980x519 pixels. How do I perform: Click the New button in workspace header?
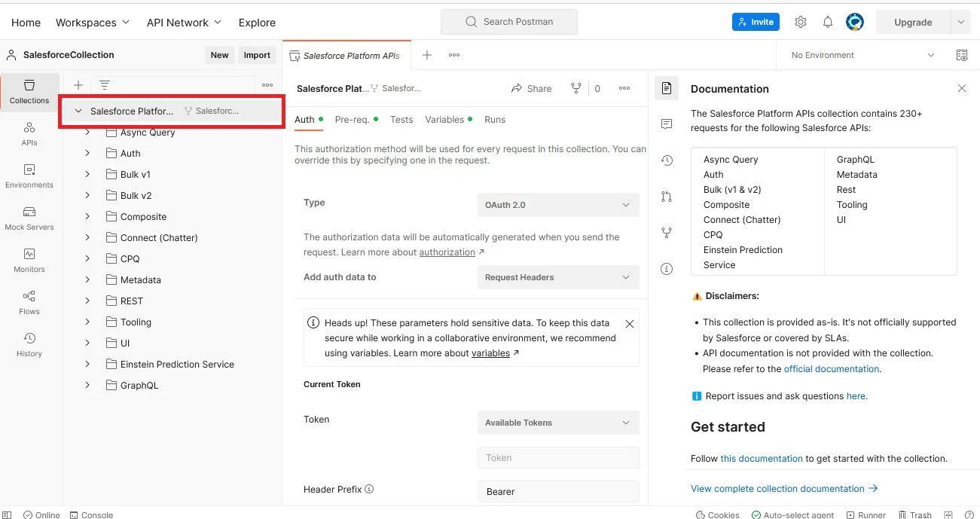(x=219, y=55)
